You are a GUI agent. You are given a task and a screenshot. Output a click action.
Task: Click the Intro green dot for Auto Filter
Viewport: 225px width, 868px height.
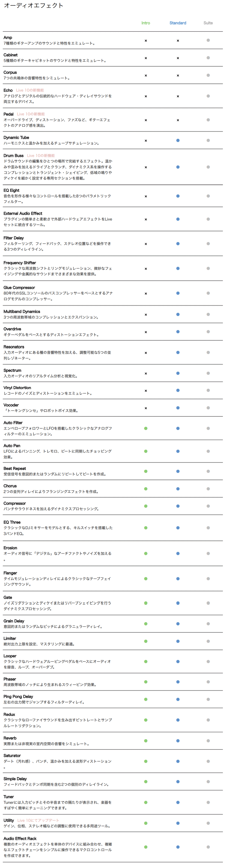tap(146, 428)
